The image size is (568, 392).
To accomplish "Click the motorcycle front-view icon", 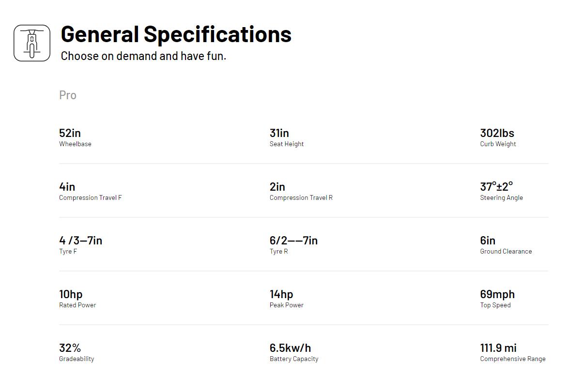I will point(32,43).
